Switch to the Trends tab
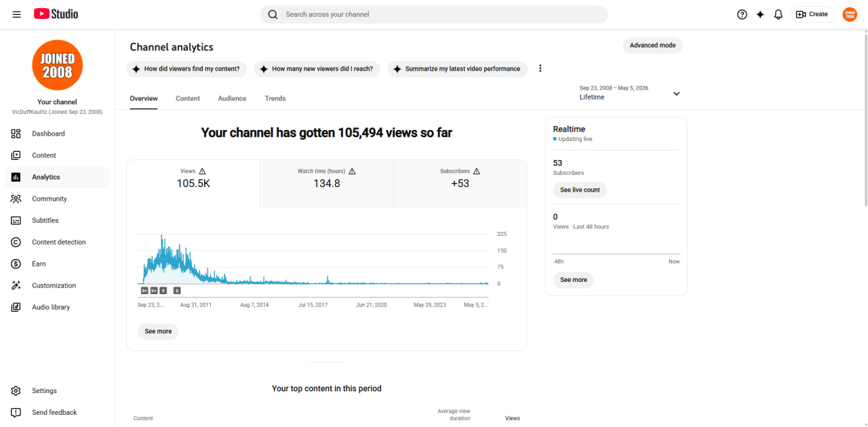The height and width of the screenshot is (427, 868). click(x=275, y=98)
